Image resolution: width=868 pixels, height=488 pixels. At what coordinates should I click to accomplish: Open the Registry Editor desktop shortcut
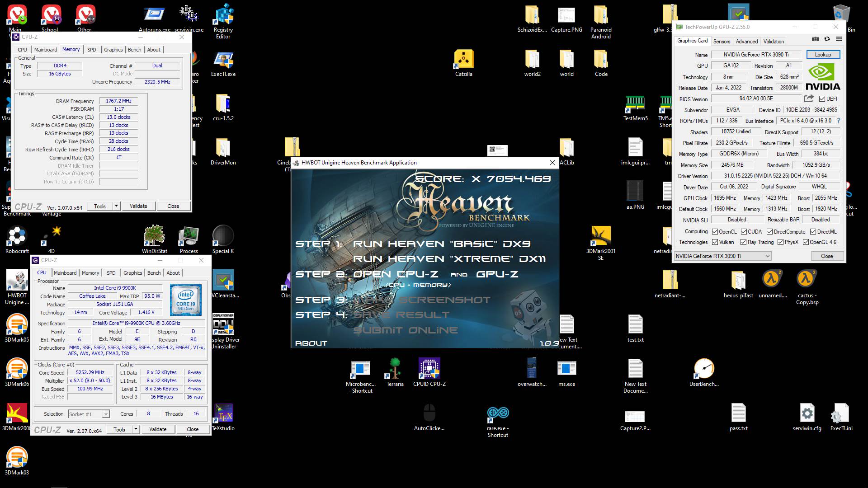(x=223, y=21)
